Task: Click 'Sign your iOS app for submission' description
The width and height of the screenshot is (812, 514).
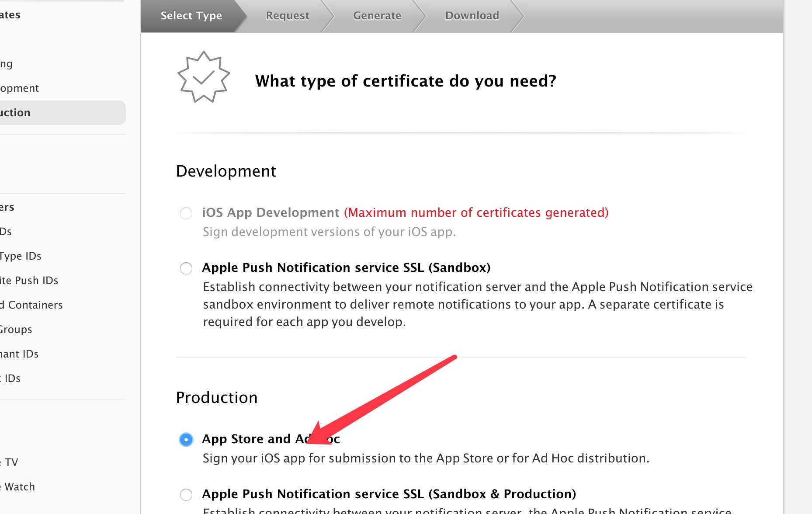Action: pyautogui.click(x=426, y=458)
